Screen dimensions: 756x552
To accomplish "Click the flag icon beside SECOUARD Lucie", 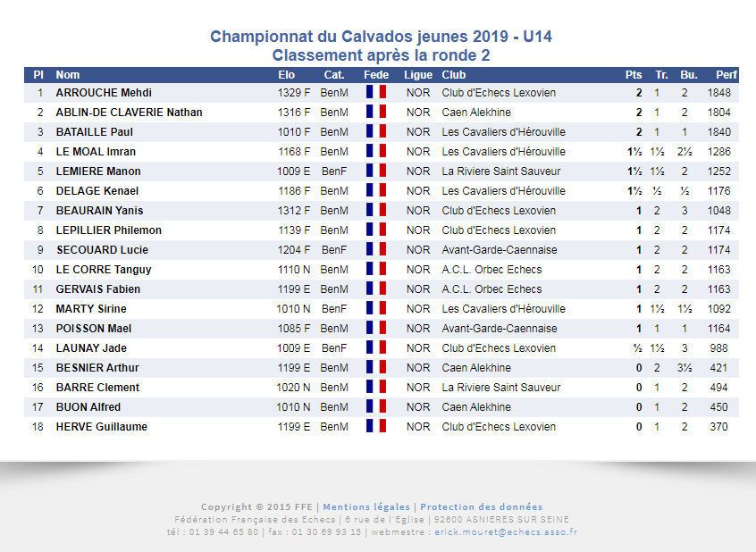I will (x=375, y=250).
